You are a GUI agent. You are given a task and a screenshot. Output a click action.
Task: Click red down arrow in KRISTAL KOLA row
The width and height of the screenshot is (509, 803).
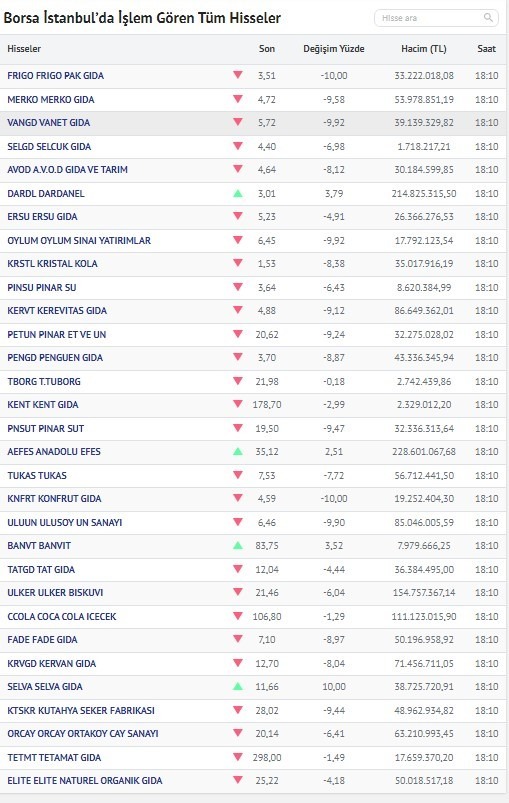(x=238, y=263)
